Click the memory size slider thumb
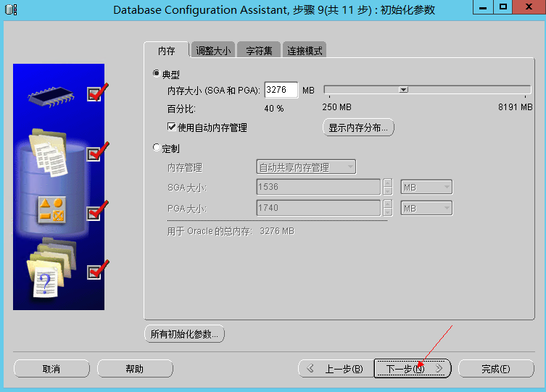 [x=404, y=90]
